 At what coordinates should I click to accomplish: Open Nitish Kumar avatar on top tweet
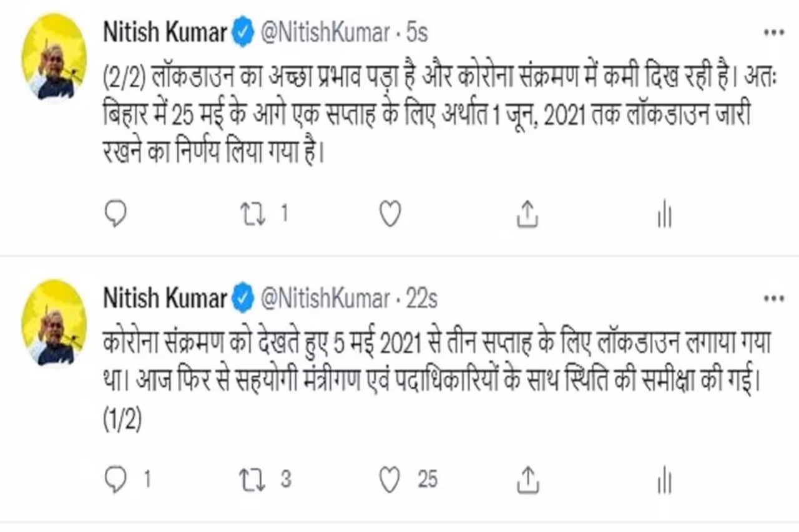[x=54, y=56]
